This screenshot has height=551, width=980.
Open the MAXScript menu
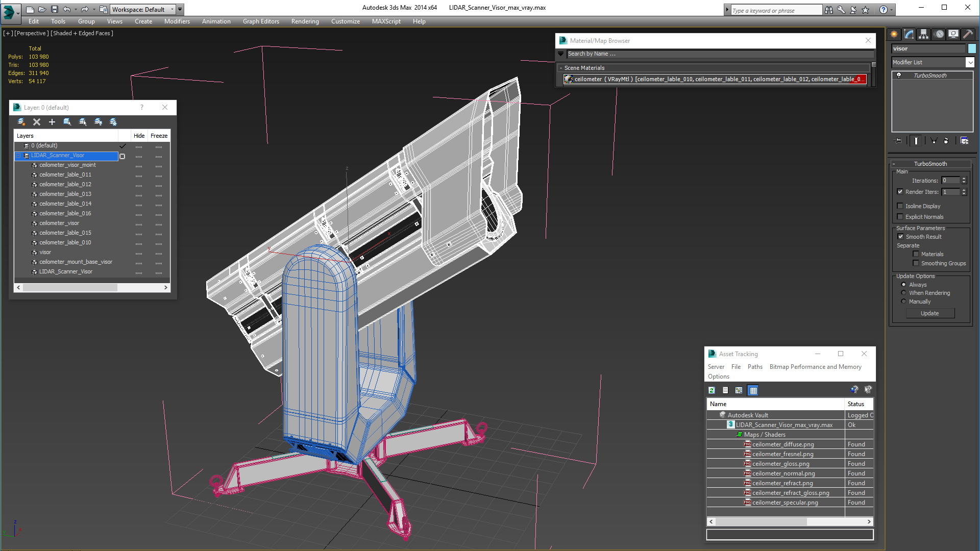pos(386,21)
